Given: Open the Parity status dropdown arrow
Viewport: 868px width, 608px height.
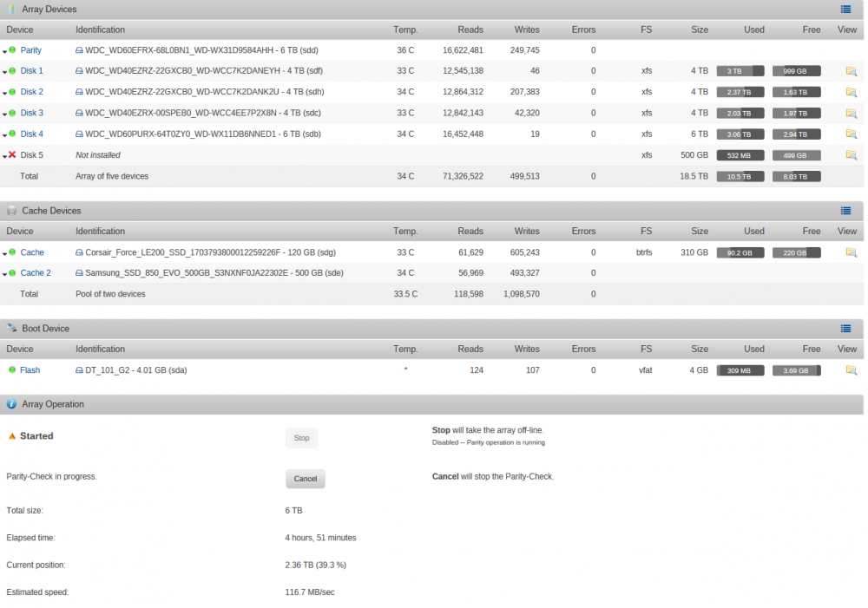Looking at the screenshot, I should pos(4,51).
